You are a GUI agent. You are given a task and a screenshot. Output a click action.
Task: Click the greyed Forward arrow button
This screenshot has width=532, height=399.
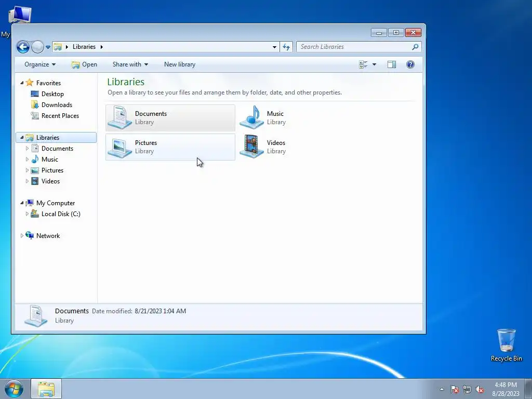pos(37,47)
